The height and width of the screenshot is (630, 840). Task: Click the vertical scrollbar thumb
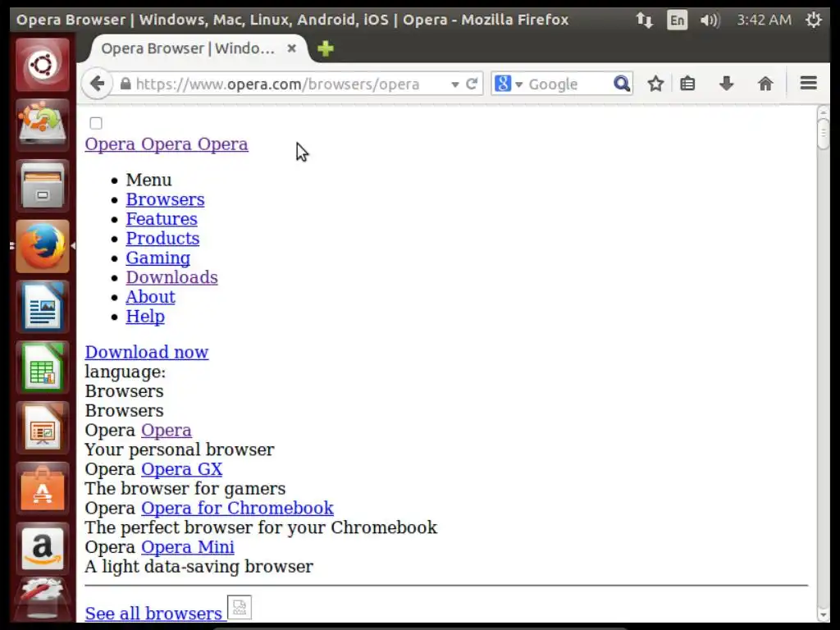(x=824, y=133)
